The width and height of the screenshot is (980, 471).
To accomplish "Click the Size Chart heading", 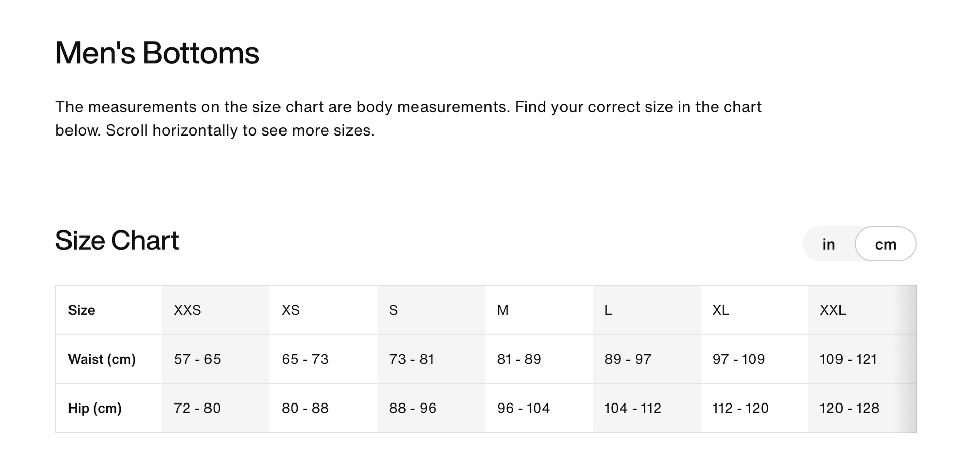I will click(117, 240).
